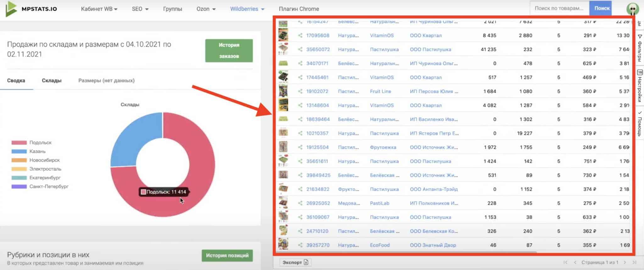Open seller link ООО Антанта-Трэйд

(x=434, y=189)
